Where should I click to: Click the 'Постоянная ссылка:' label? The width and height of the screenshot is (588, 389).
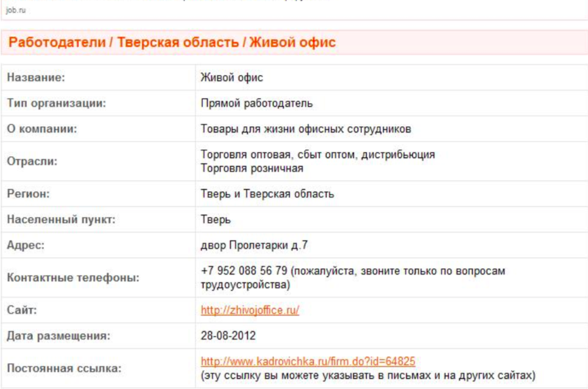64,368
